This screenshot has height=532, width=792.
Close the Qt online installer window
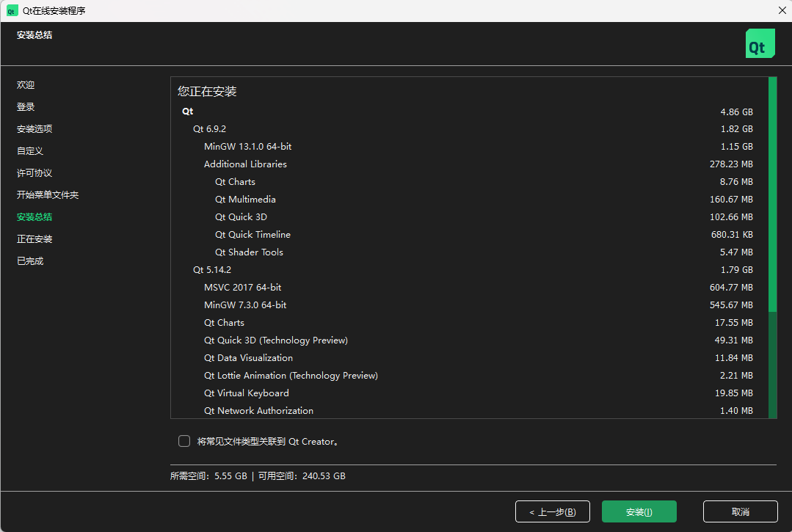click(x=782, y=10)
